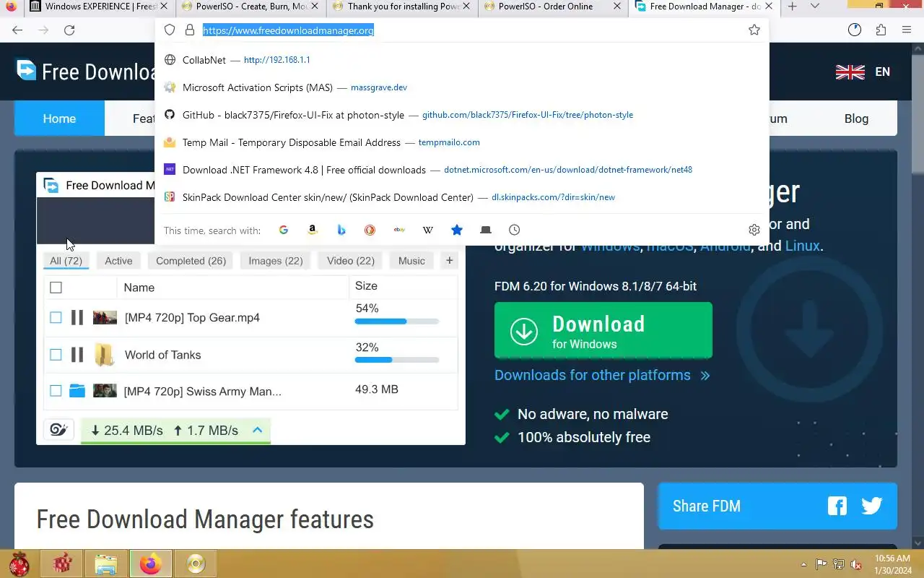Open File Explorer from taskbar

(106, 564)
